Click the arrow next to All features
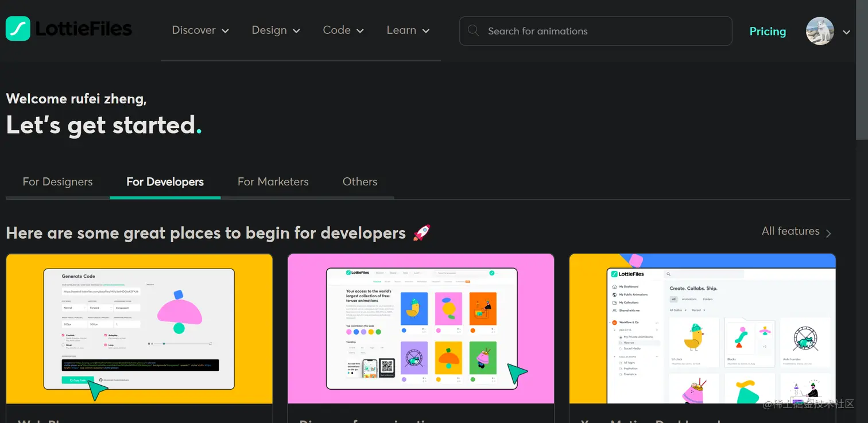 (x=828, y=233)
